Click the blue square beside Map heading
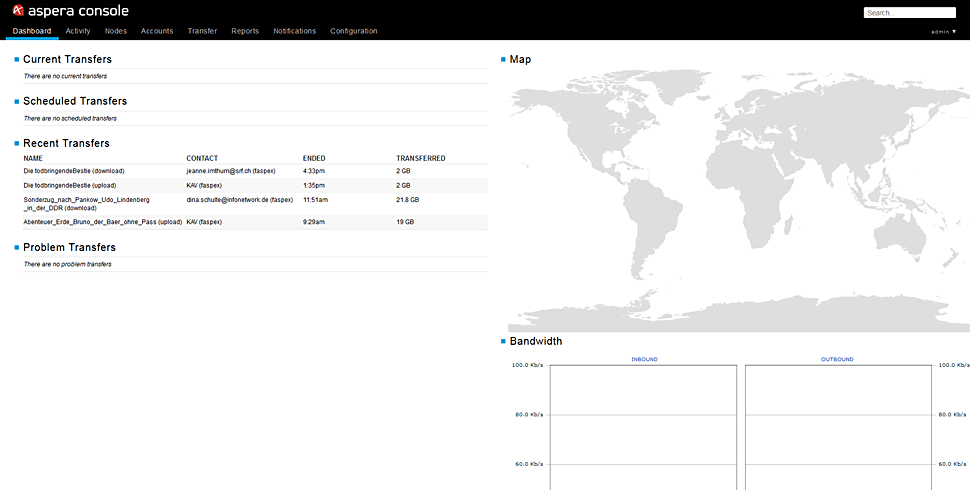 coord(503,60)
